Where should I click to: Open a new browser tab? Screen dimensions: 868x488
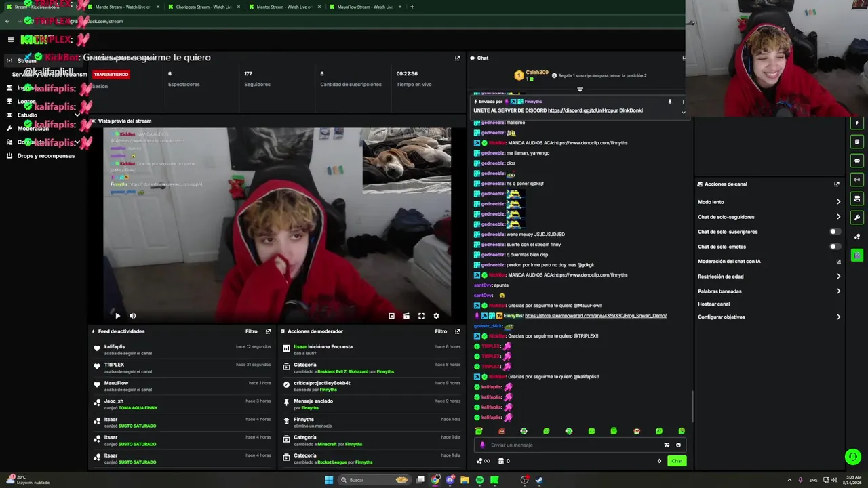click(x=412, y=7)
